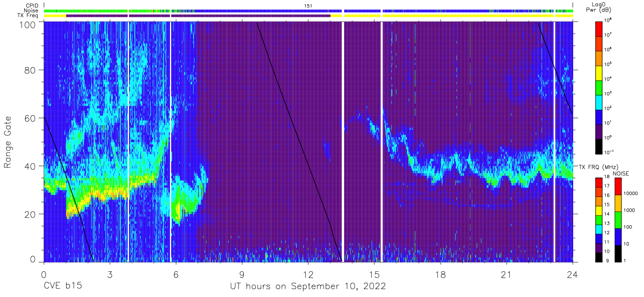This screenshot has height=297, width=644.
Task: Click the x-axis tick label '18'
Action: pyautogui.click(x=441, y=274)
